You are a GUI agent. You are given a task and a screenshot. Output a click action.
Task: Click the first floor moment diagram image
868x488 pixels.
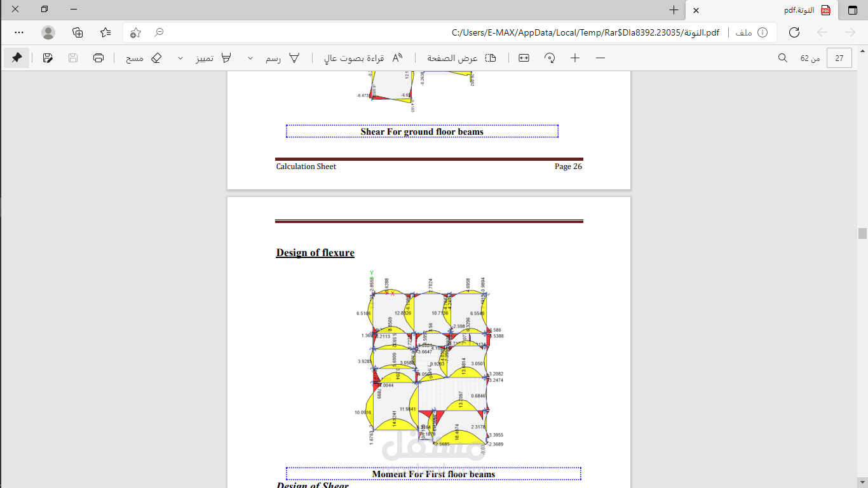pos(430,362)
